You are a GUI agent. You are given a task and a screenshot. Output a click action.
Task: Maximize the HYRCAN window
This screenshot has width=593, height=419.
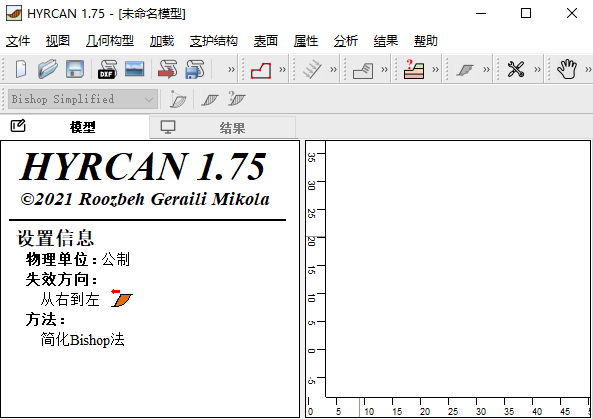point(526,14)
